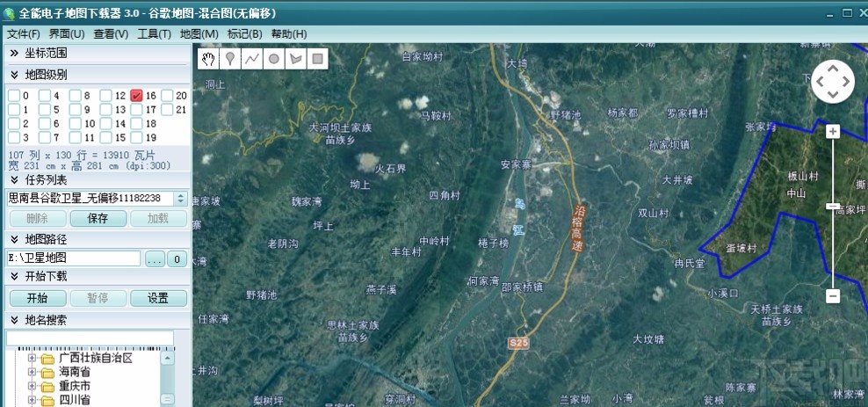Select the place marker pin tool

pyautogui.click(x=229, y=59)
